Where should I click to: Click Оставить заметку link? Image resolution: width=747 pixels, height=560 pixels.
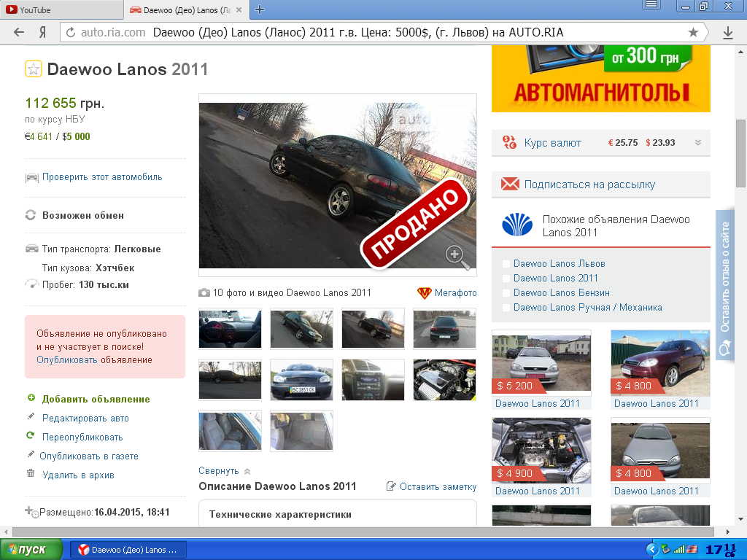click(438, 486)
